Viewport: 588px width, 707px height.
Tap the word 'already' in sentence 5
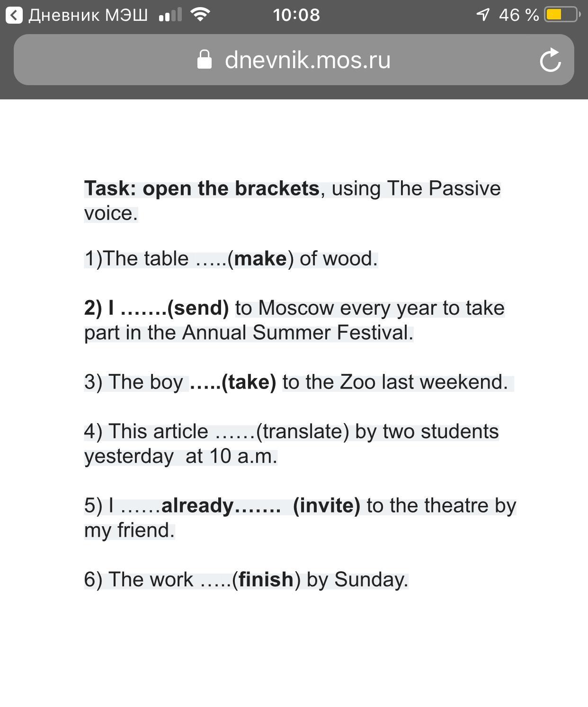click(197, 505)
